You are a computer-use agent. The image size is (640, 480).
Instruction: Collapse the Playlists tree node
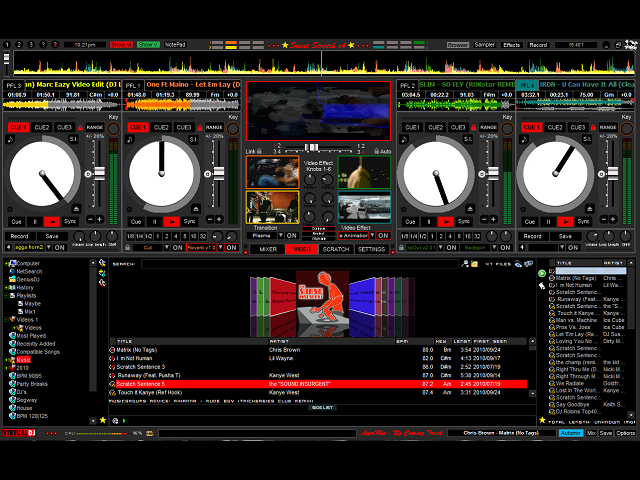click(x=7, y=296)
